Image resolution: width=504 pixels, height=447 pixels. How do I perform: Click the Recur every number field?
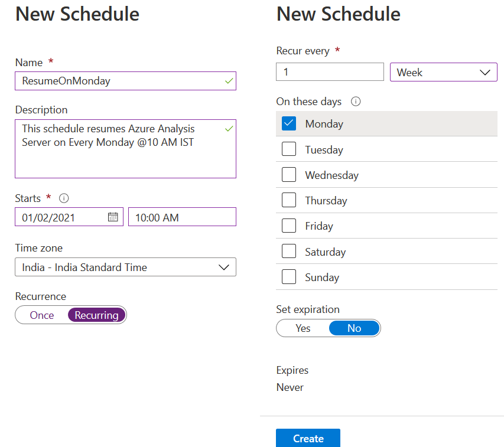[x=330, y=72]
